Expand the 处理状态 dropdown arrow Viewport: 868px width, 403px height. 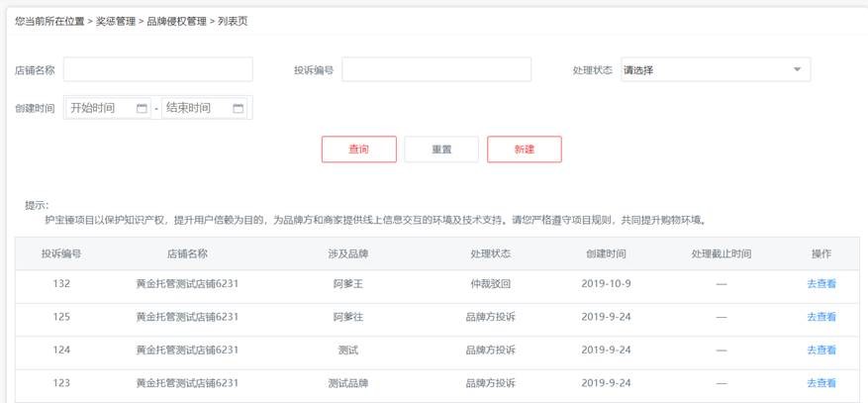click(797, 70)
